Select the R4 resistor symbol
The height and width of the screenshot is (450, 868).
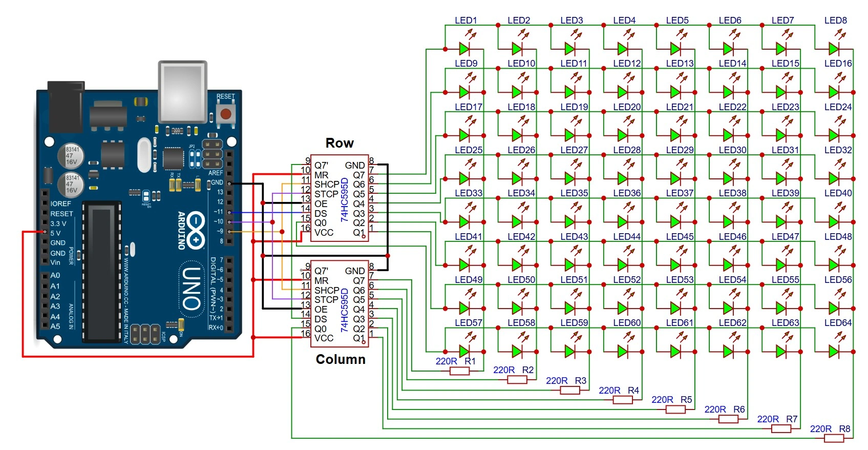pos(623,400)
